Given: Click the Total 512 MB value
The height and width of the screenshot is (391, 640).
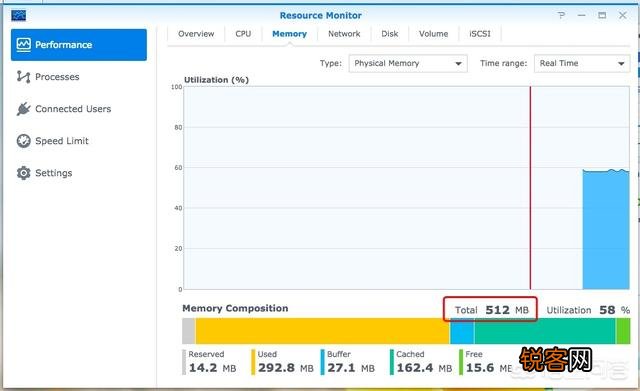Looking at the screenshot, I should [x=491, y=310].
